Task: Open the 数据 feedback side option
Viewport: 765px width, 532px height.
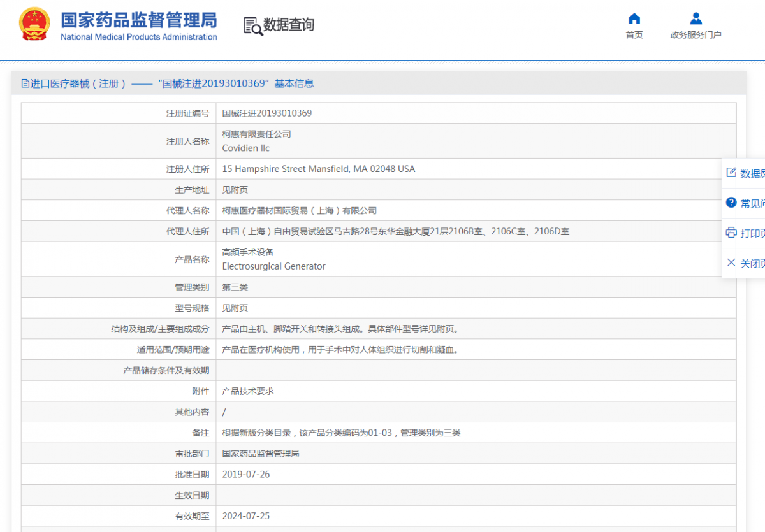Action: coord(752,173)
